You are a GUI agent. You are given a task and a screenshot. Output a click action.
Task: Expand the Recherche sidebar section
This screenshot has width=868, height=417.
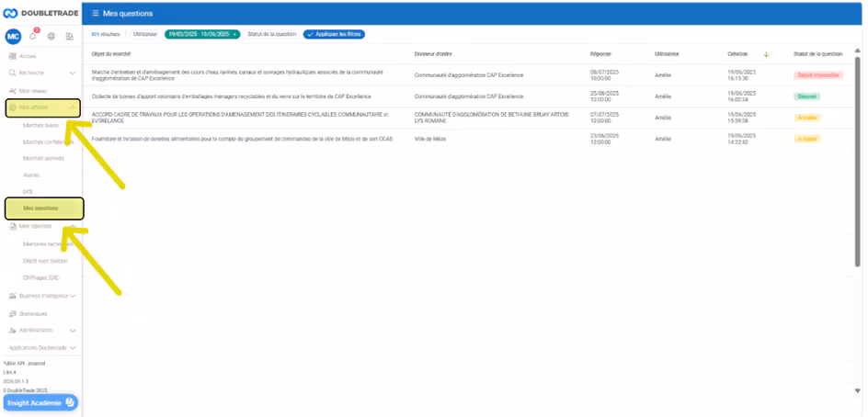(73, 72)
